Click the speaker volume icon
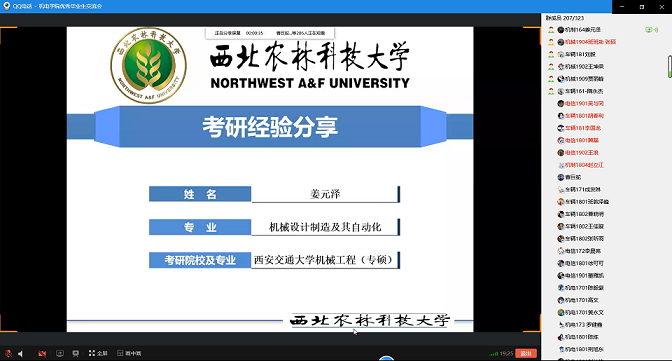672x361 pixels. (20, 354)
